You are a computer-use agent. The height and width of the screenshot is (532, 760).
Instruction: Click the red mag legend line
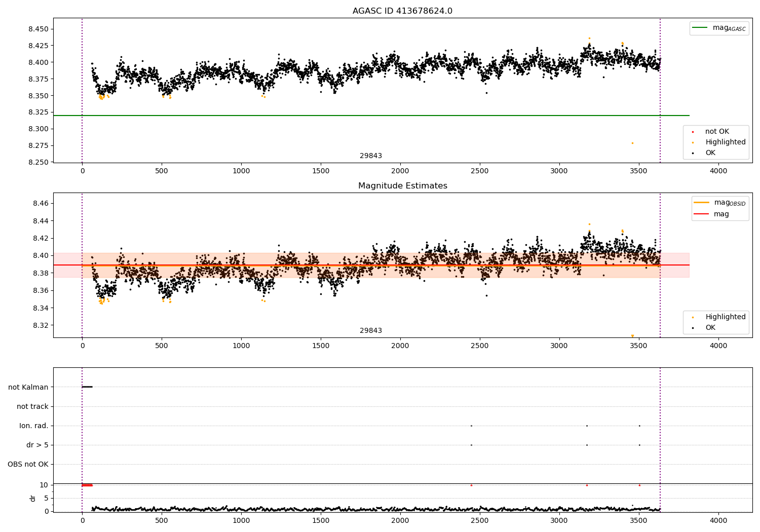(x=702, y=214)
